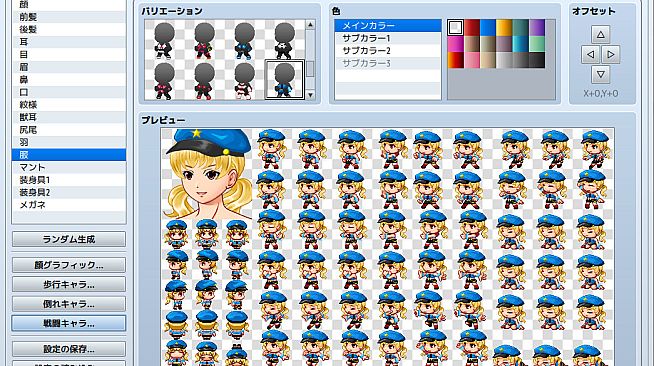This screenshot has height=366, width=654.
Task: Select メガネ (glasses) part
Action: click(69, 205)
